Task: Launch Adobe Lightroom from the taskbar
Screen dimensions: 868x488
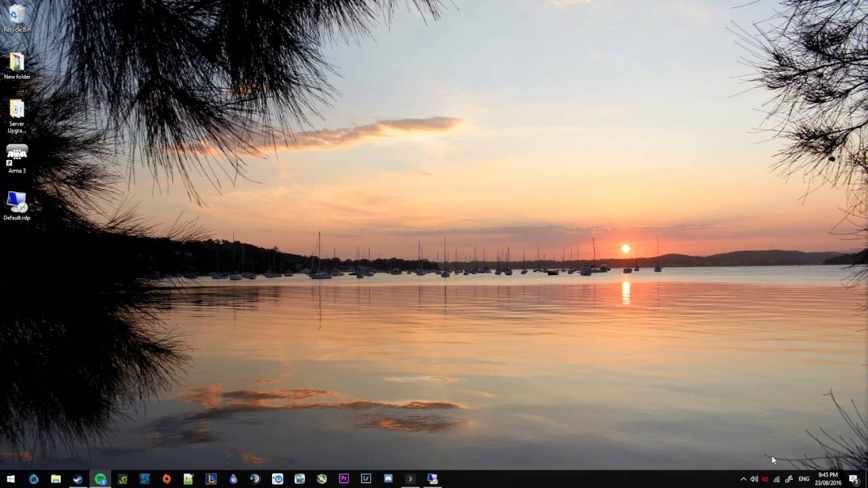Action: click(x=366, y=479)
